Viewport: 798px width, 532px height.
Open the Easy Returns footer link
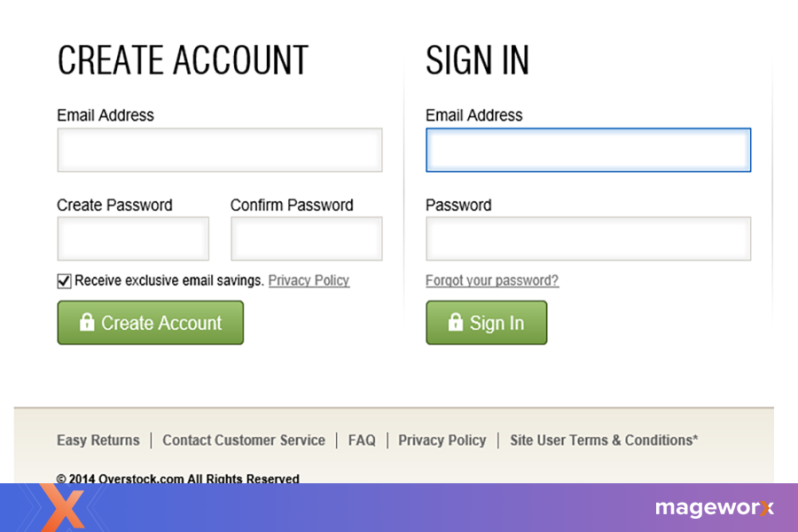(98, 441)
